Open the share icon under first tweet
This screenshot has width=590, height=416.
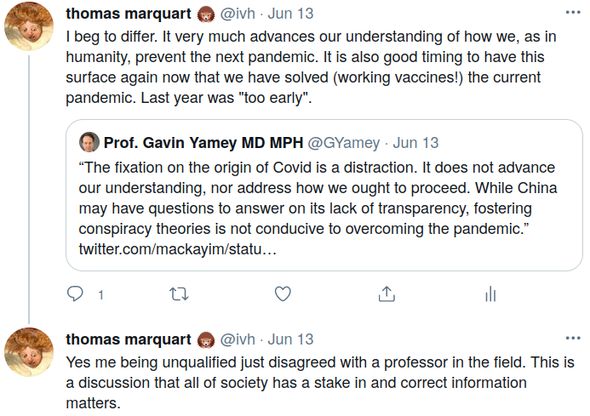click(386, 294)
